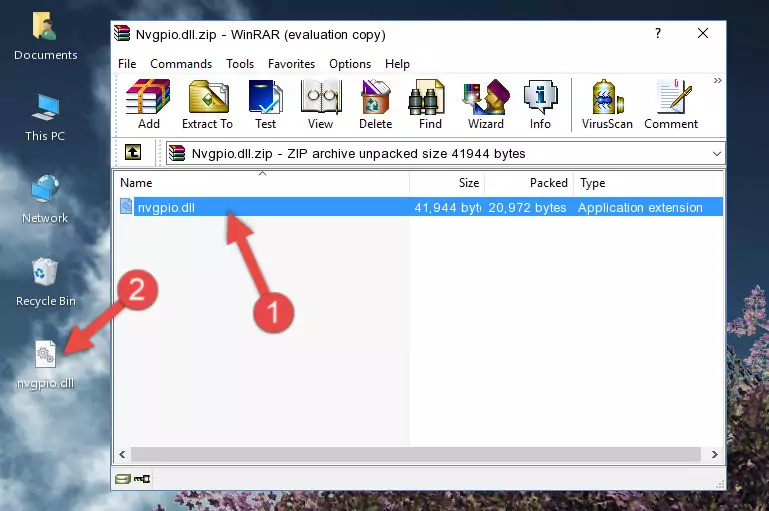Sort by the Name column header
Viewport: 769px width, 511px height.
click(x=262, y=183)
